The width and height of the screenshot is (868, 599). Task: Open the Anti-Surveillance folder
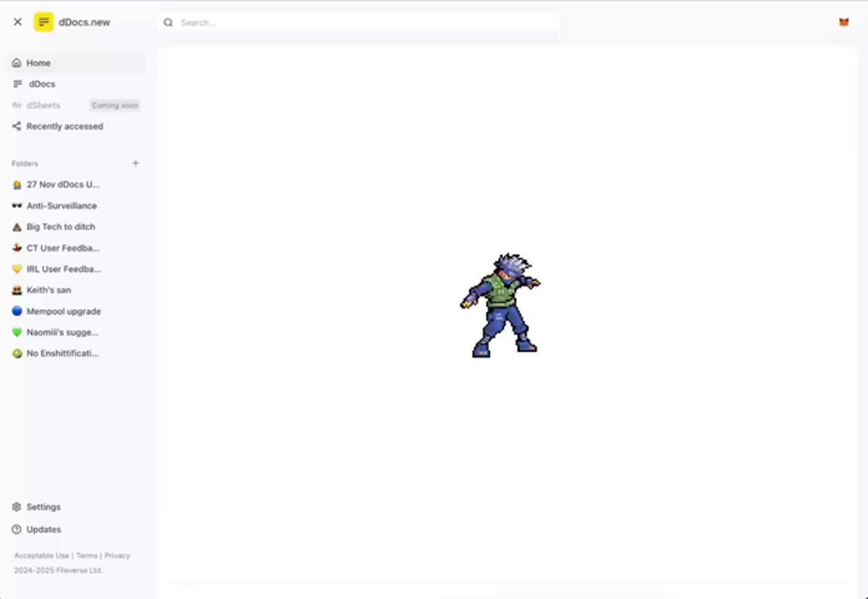pyautogui.click(x=61, y=206)
